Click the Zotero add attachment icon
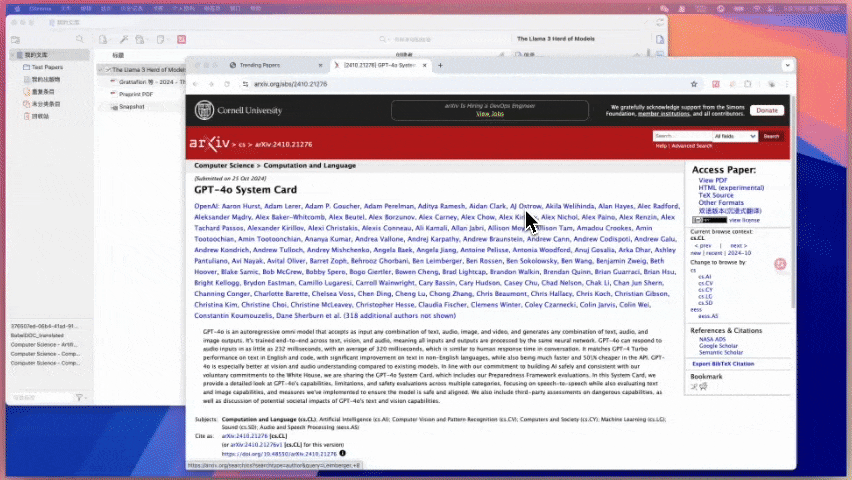This screenshot has width=852, height=480. pyautogui.click(x=141, y=39)
